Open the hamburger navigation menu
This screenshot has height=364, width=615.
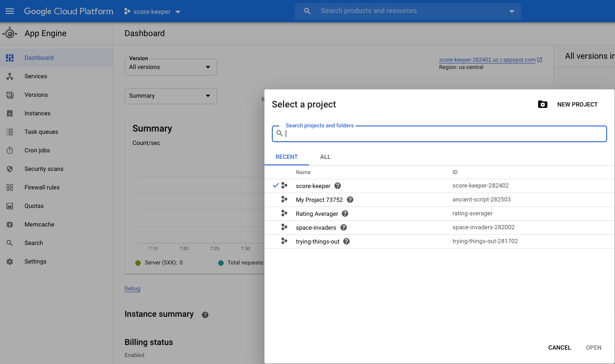10,11
